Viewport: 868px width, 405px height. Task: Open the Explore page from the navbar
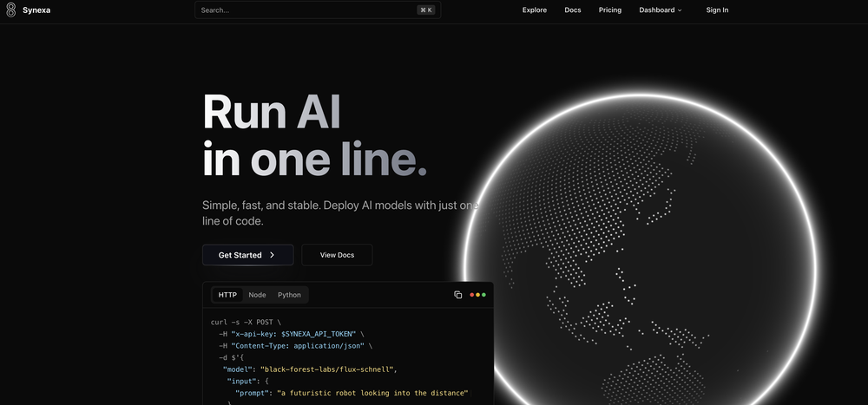click(535, 10)
